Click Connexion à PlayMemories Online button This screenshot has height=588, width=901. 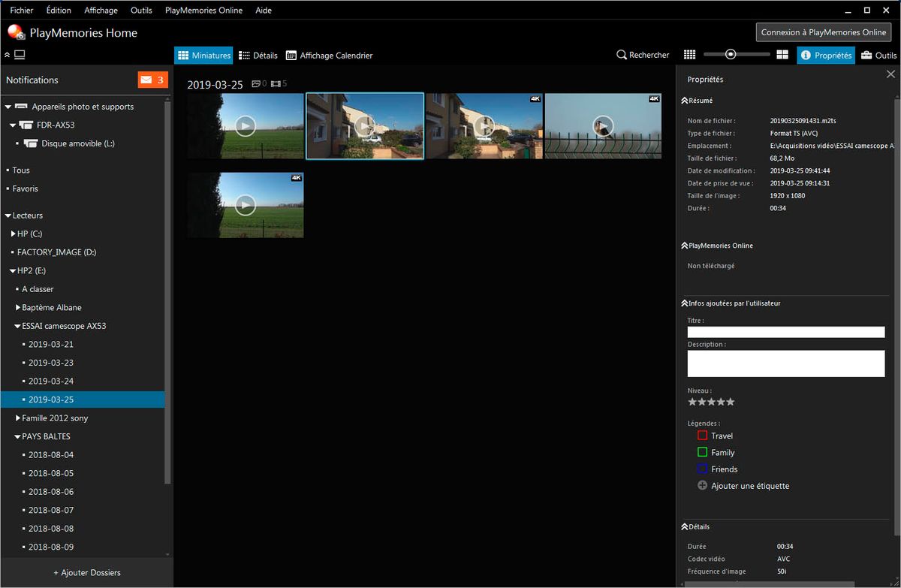click(824, 32)
